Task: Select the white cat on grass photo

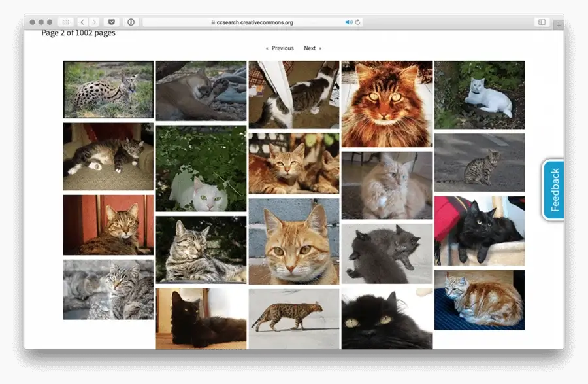Action: pos(480,95)
